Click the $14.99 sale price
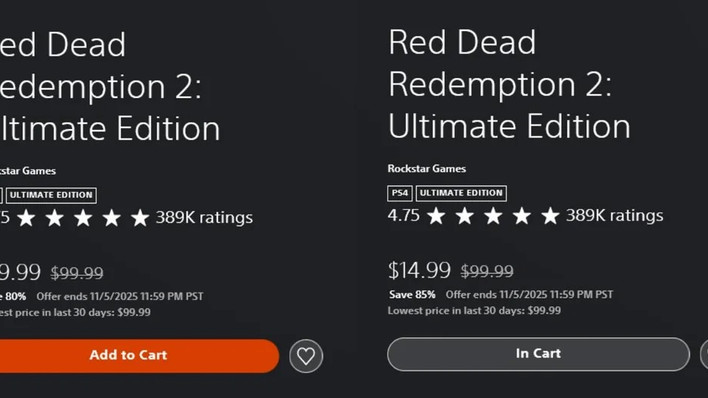This screenshot has width=708, height=398. tap(419, 270)
